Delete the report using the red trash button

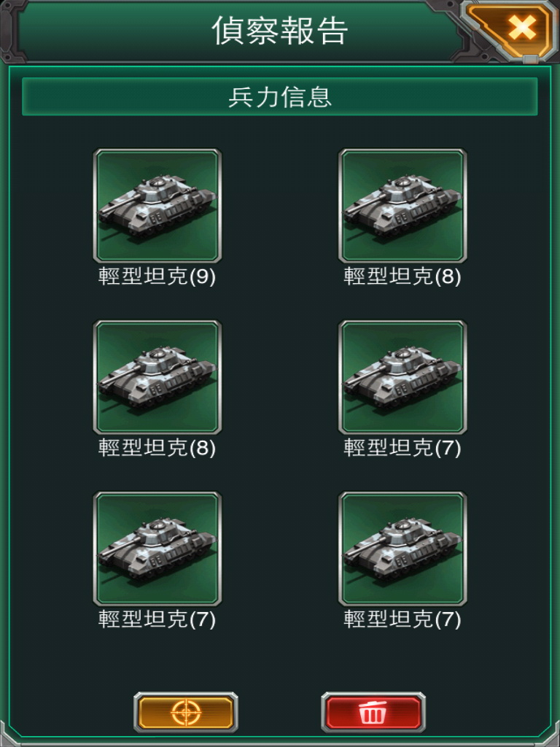pyautogui.click(x=373, y=712)
